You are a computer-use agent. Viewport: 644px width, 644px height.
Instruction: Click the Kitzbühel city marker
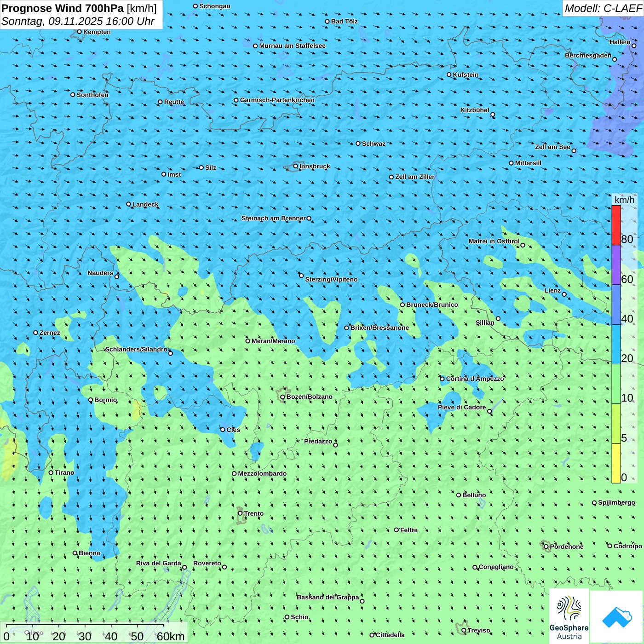[493, 115]
